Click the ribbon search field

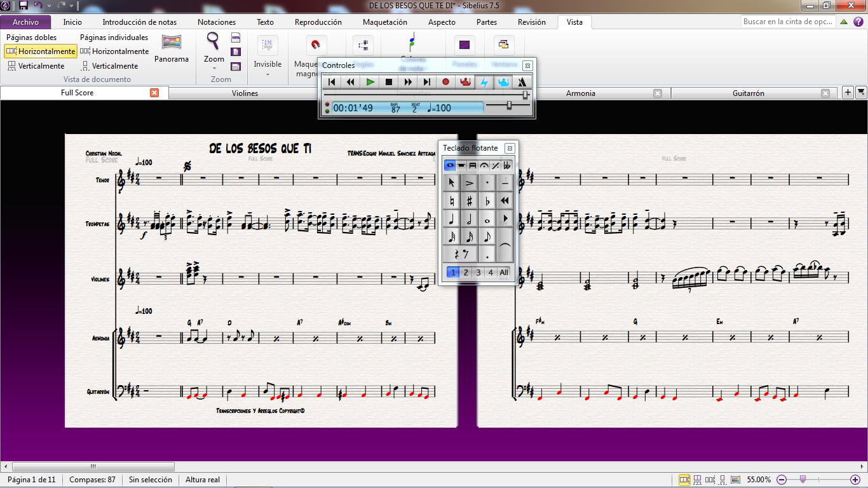click(789, 22)
